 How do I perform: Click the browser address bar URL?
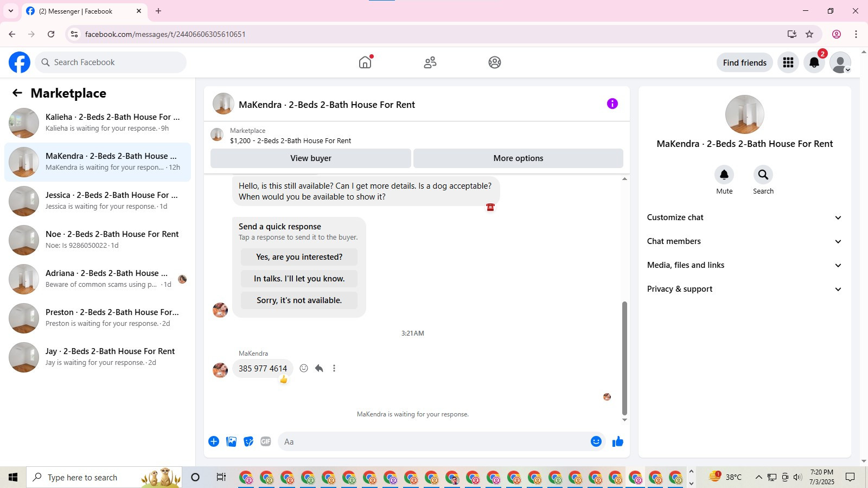[x=165, y=34]
